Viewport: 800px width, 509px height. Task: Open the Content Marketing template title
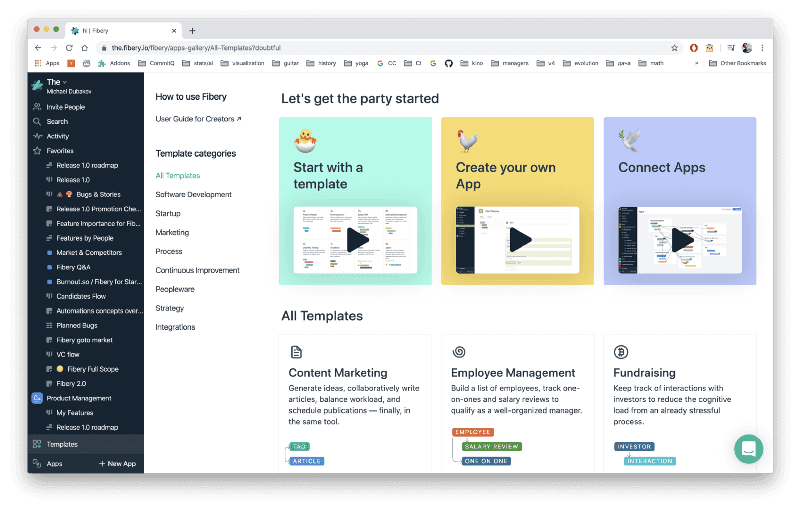click(338, 373)
